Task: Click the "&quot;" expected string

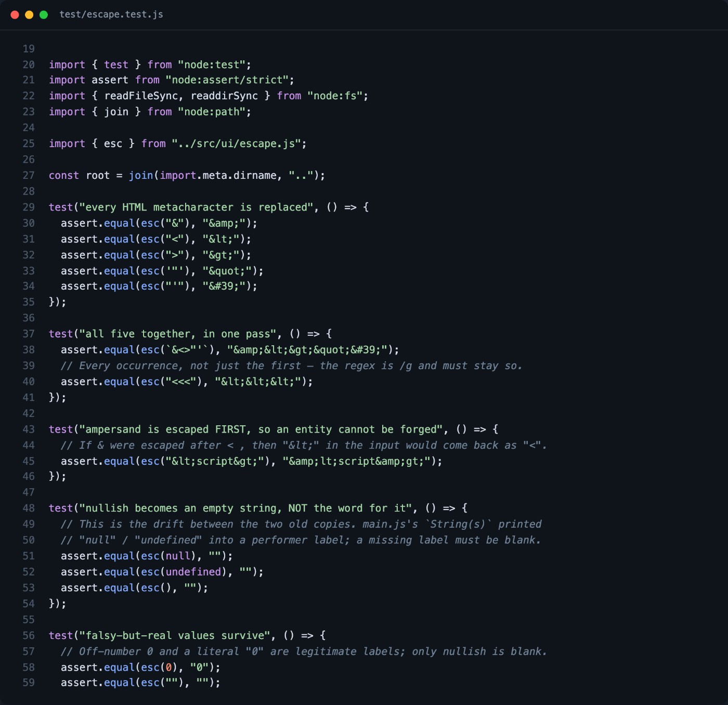Action: pos(227,271)
